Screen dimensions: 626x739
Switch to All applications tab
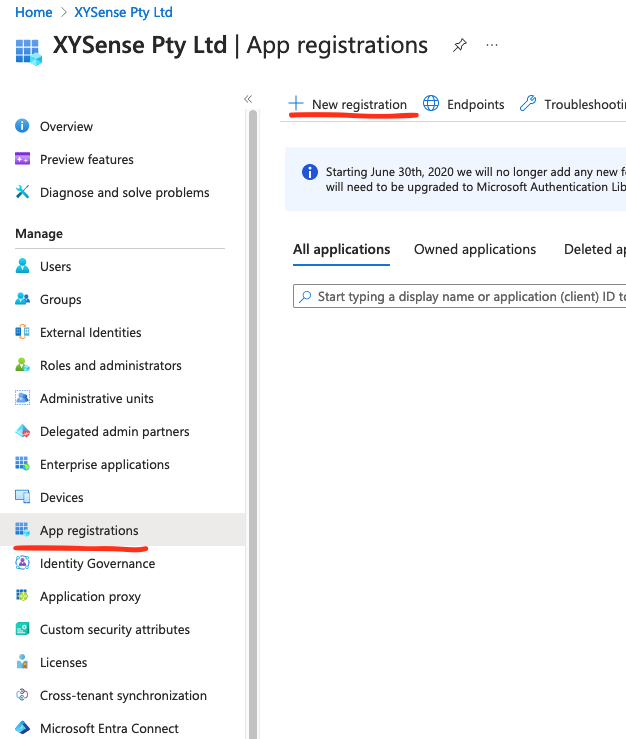(x=341, y=249)
